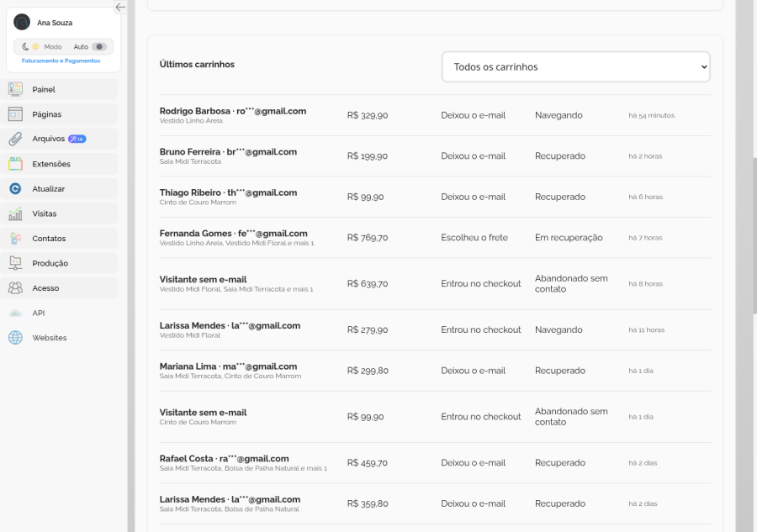This screenshot has height=532, width=757.
Task: Select the Contatos menu item
Action: pyautogui.click(x=60, y=239)
